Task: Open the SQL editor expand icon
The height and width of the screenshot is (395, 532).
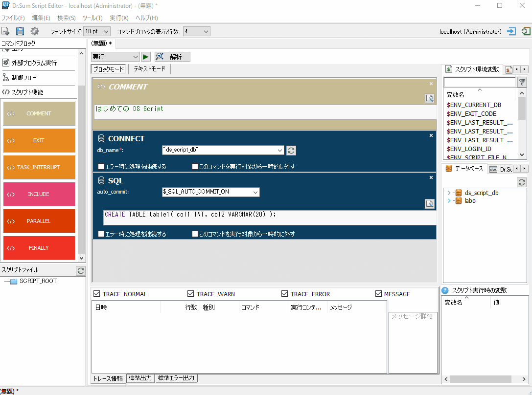Action: [x=429, y=204]
